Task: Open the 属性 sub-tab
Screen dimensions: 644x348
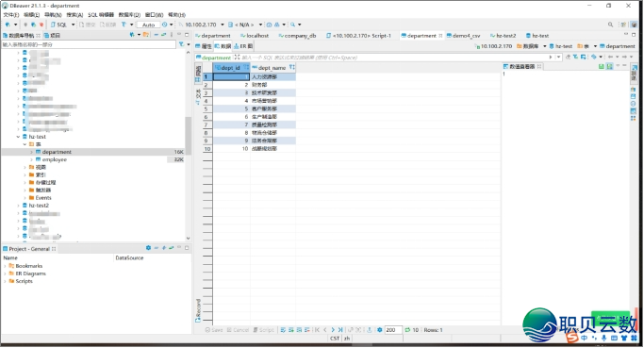Action: 204,46
